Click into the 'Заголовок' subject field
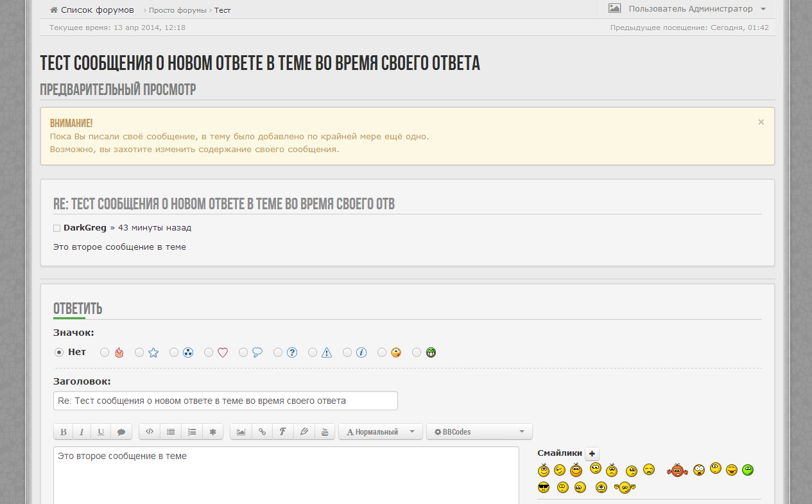This screenshot has width=812, height=504. click(x=225, y=401)
